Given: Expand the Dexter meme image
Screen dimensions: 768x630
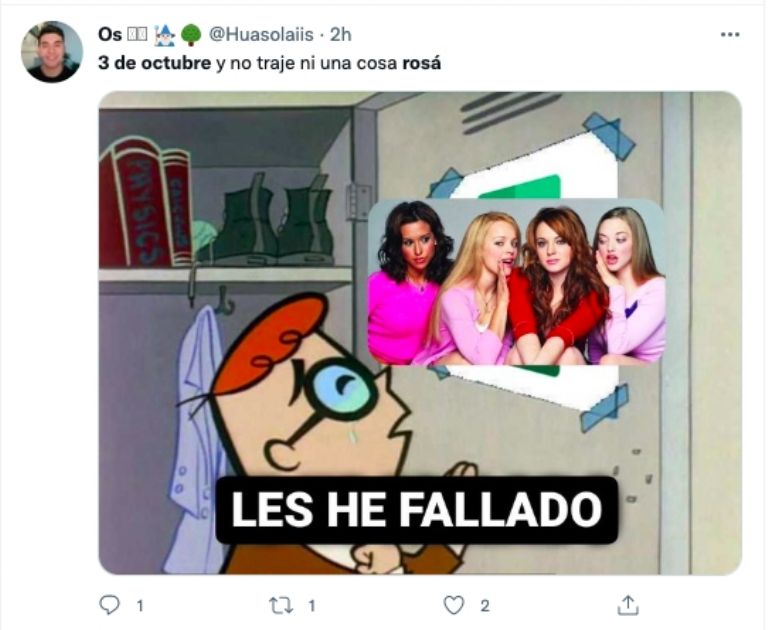Looking at the screenshot, I should [x=420, y=333].
